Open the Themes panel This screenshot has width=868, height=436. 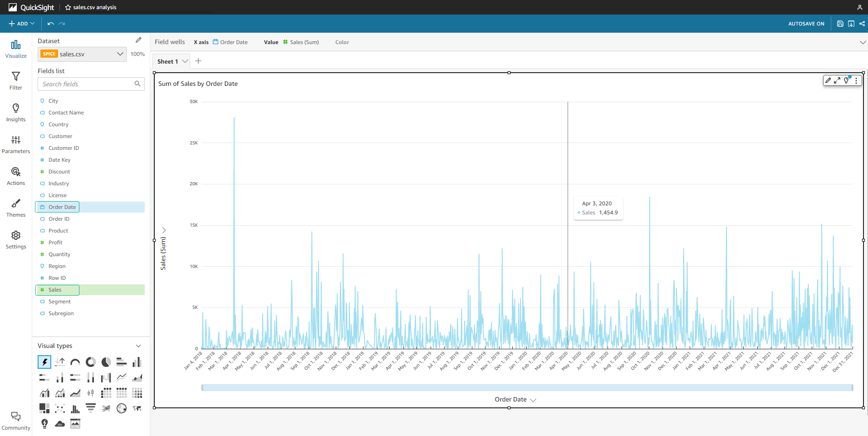16,208
